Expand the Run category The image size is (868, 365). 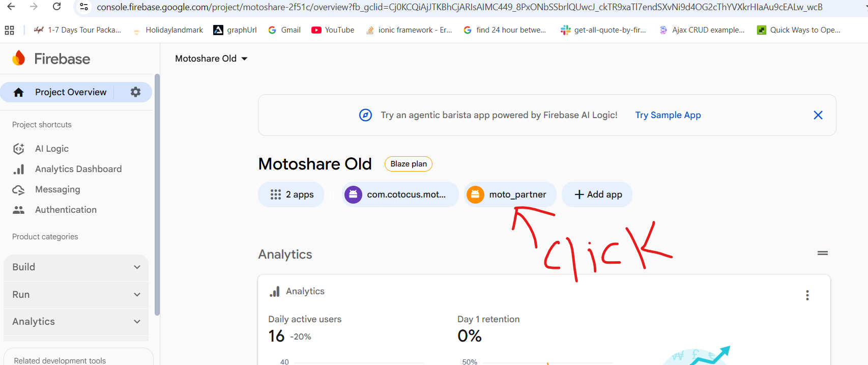point(76,295)
